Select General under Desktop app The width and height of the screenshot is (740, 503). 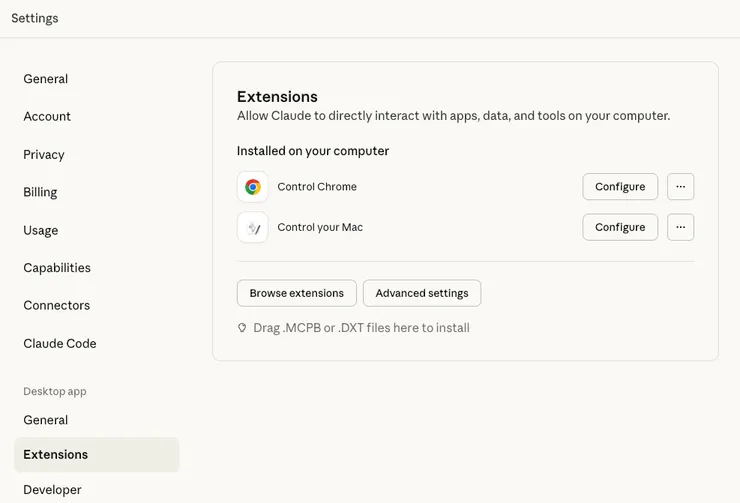tap(46, 420)
